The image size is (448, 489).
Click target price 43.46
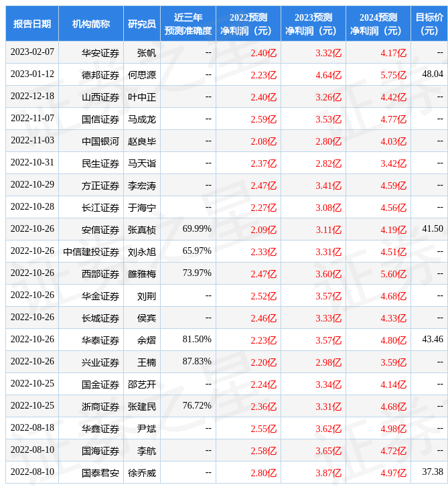[x=433, y=340]
